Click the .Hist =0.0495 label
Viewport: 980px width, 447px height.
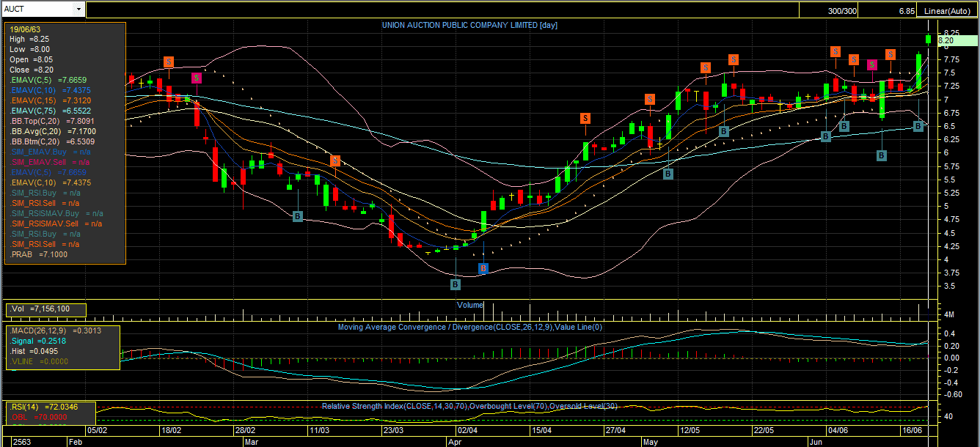35,351
